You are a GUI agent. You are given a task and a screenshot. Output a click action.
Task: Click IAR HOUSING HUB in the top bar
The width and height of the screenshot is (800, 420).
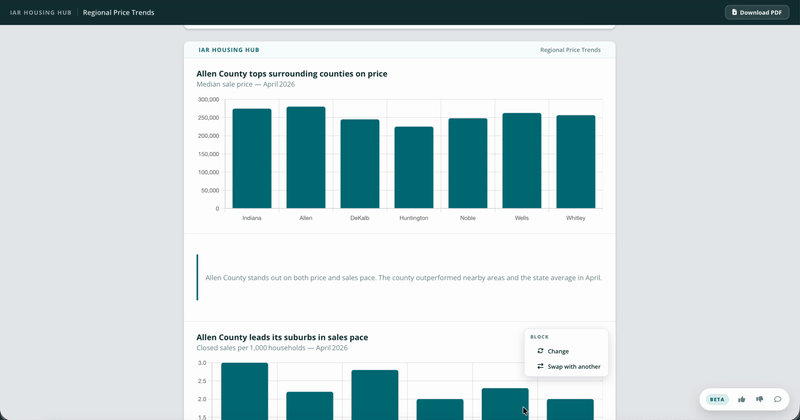41,12
